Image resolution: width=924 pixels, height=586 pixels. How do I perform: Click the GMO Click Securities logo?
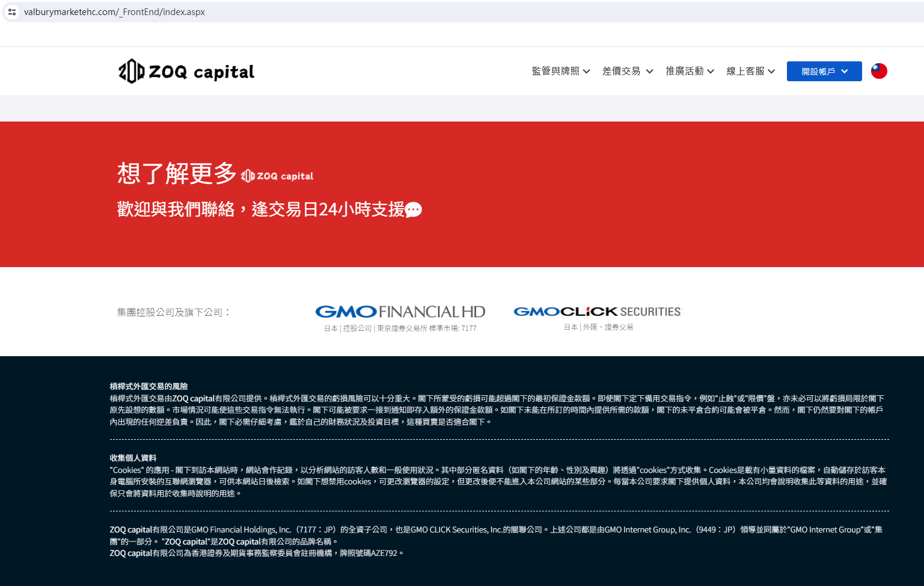coord(598,312)
